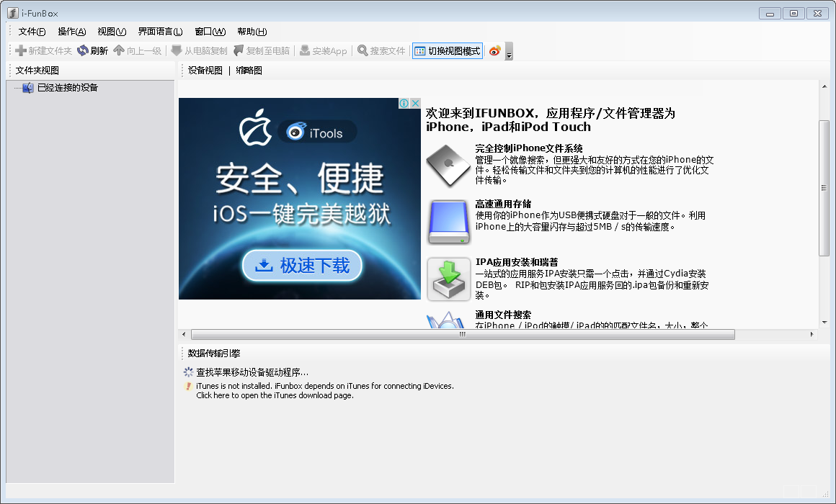The height and width of the screenshot is (504, 836).
Task: Click the 高速通用存储 heading
Action: point(503,204)
